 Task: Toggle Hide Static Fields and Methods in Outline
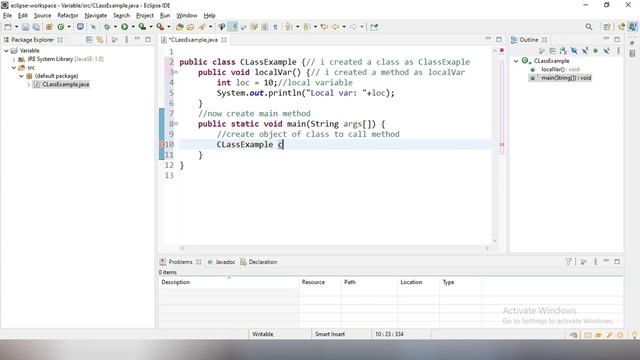[x=585, y=51]
